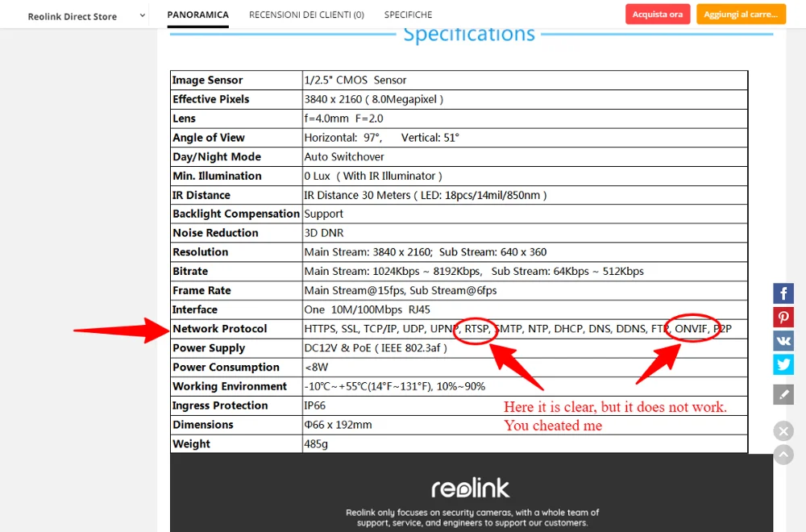The width and height of the screenshot is (806, 532).
Task: Click the 'IP66' ingress protection value
Action: [x=314, y=405]
